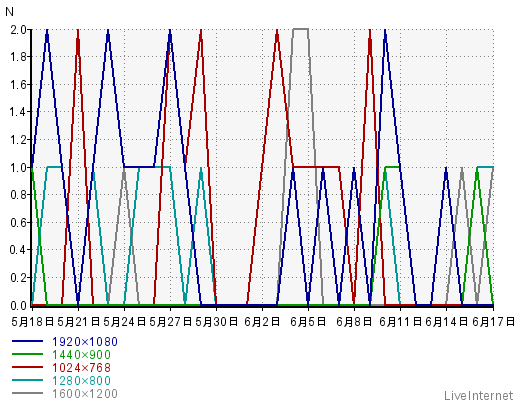Screen dimensions: 520x405
Task: Click the 5月18日 x-axis date label
Action: pos(33,322)
